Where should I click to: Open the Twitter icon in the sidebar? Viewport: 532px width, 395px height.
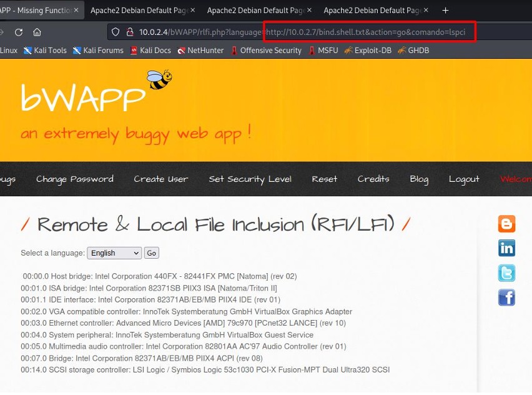[x=506, y=273]
